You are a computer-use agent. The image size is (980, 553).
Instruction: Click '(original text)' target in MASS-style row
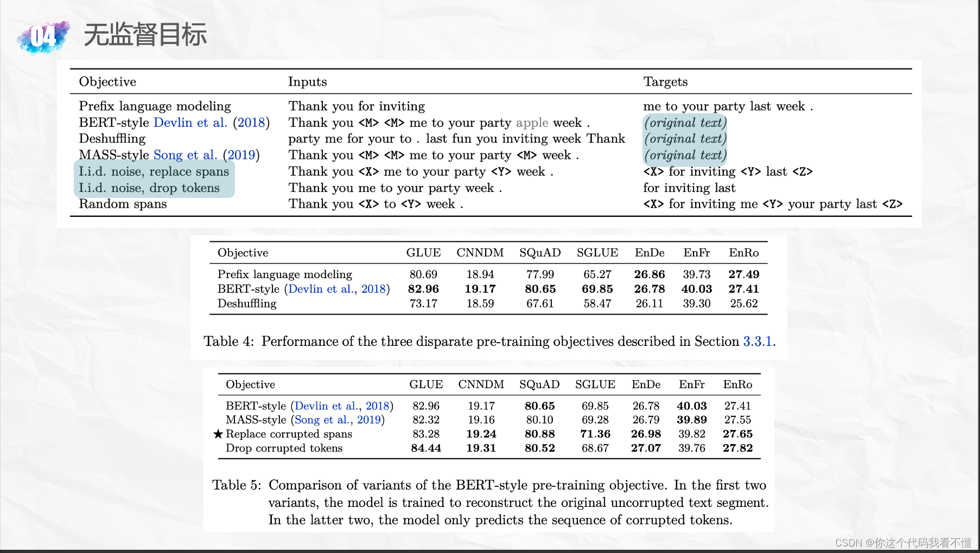(685, 155)
